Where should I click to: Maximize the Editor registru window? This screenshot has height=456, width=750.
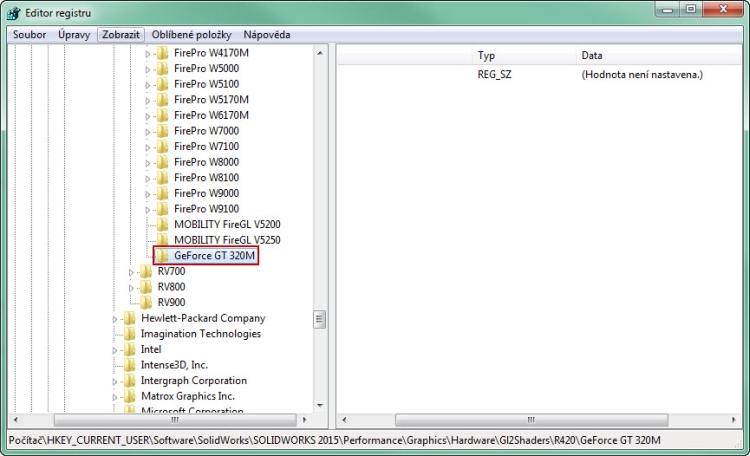click(x=691, y=9)
